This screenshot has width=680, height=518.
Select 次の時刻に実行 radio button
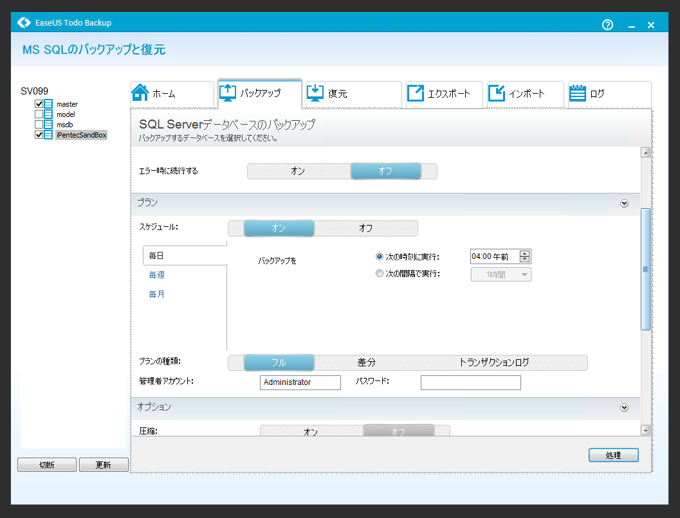[379, 257]
